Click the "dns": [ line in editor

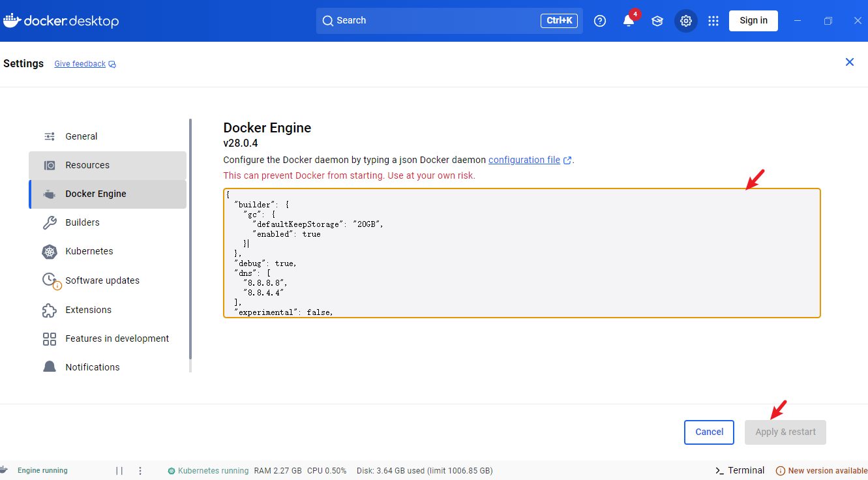[x=252, y=273]
